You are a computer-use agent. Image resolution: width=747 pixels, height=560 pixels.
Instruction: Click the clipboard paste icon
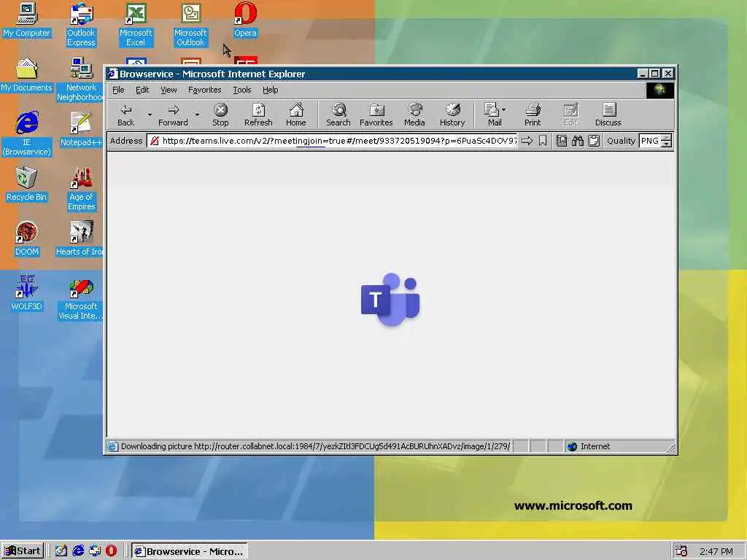[x=594, y=141]
